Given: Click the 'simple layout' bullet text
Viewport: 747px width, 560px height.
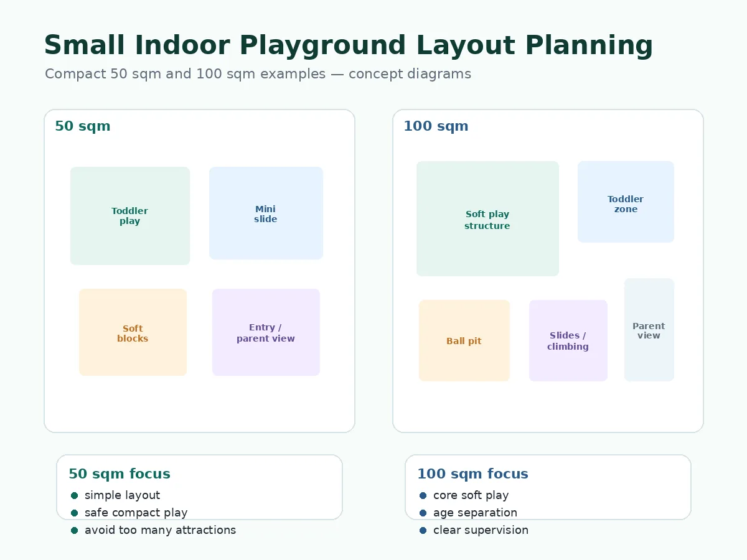Looking at the screenshot, I should (x=122, y=495).
